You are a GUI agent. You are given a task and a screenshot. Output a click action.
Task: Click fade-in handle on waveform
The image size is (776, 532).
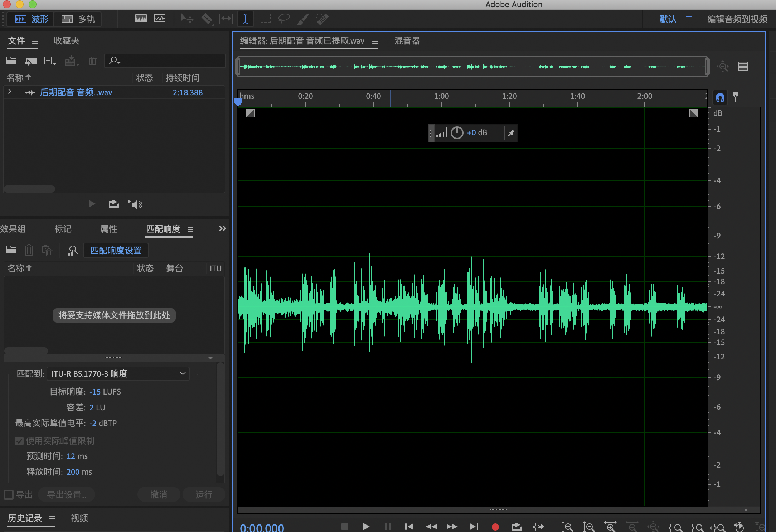tap(250, 113)
